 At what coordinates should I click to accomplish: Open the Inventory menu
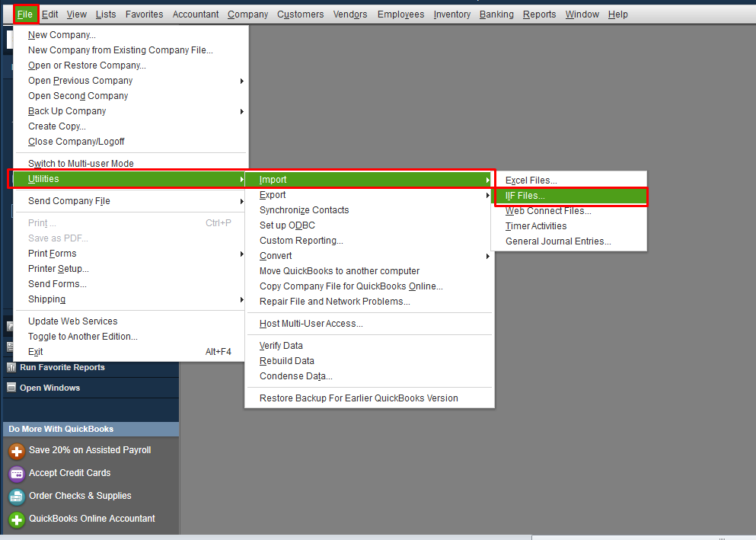[451, 14]
